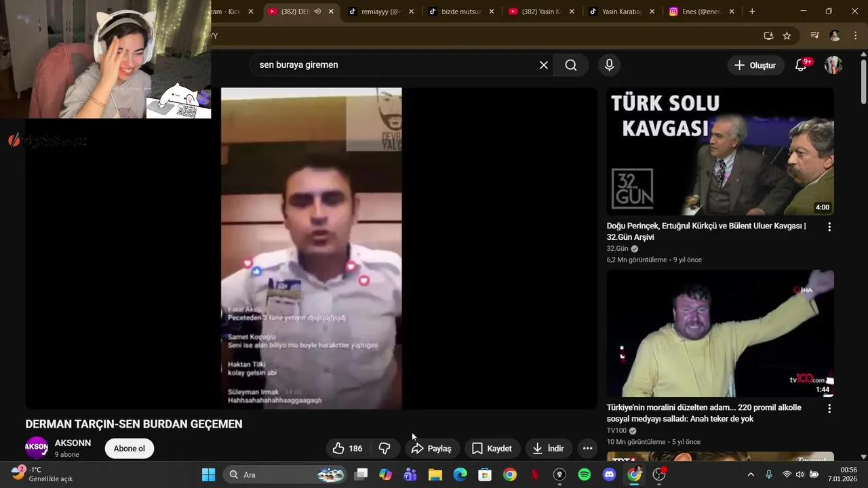Open Microsoft Teams from taskbar
This screenshot has height=488, width=868.
(410, 474)
